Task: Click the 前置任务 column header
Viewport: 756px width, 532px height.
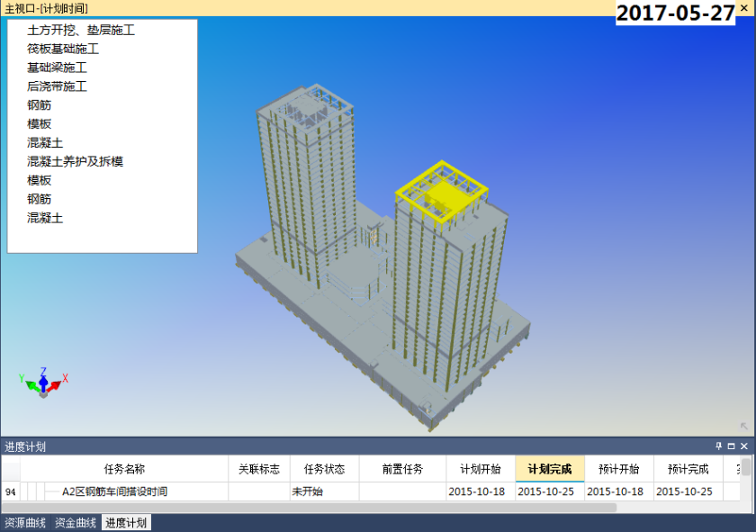Action: [402, 469]
